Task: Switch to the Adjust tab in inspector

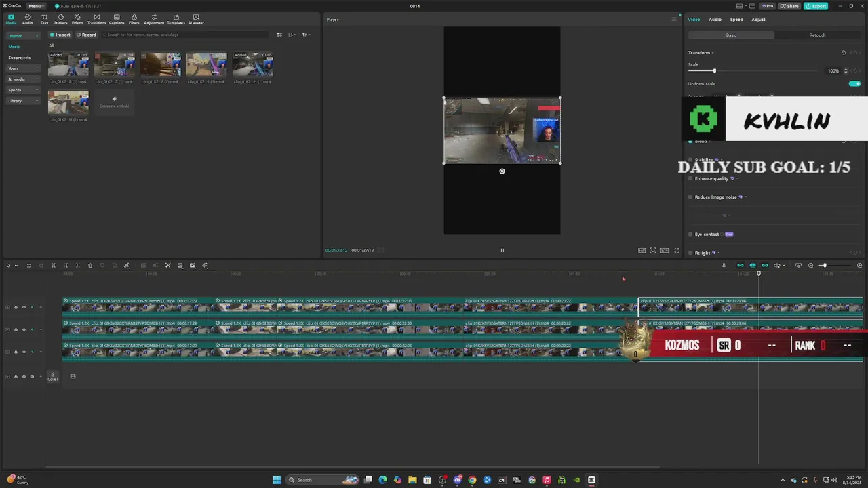Action: click(758, 20)
